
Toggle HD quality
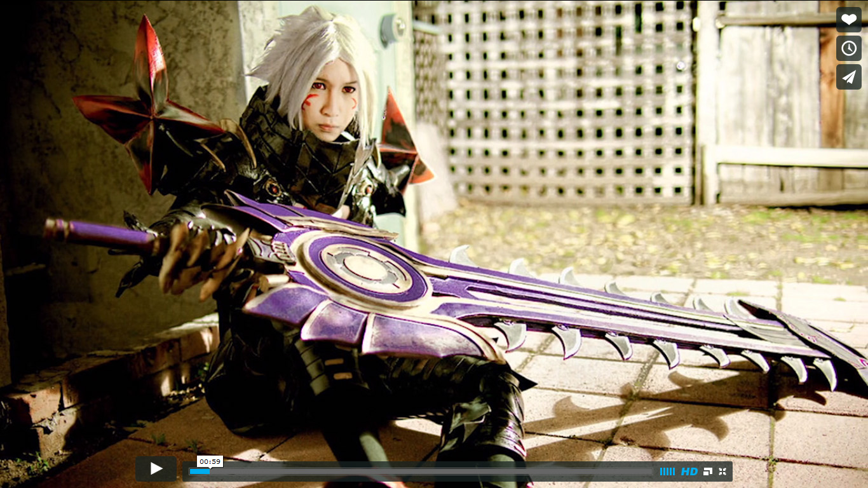click(x=689, y=471)
